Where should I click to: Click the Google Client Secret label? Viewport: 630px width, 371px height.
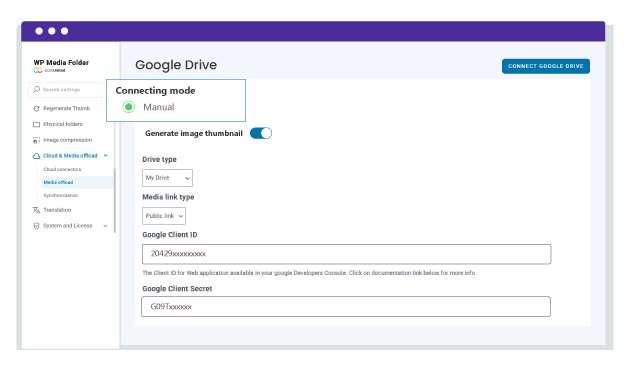(x=177, y=289)
